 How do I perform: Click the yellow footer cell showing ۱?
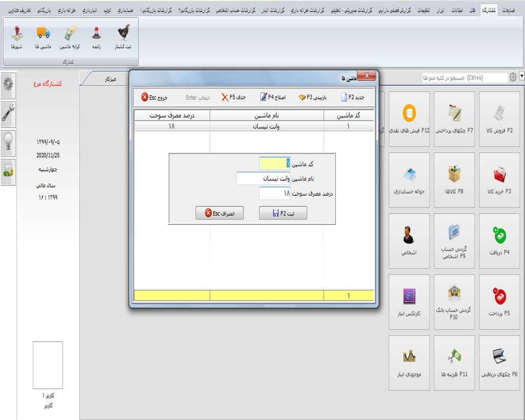click(349, 295)
